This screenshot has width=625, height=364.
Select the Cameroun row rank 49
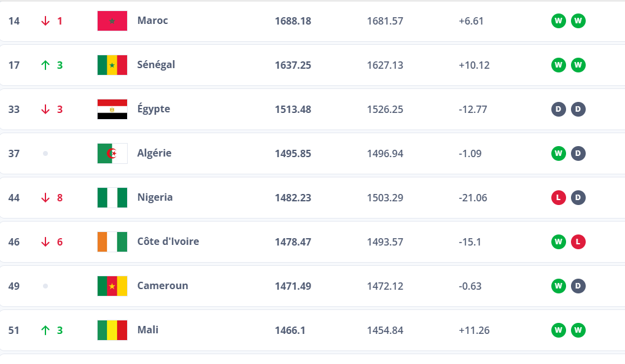pyautogui.click(x=14, y=286)
